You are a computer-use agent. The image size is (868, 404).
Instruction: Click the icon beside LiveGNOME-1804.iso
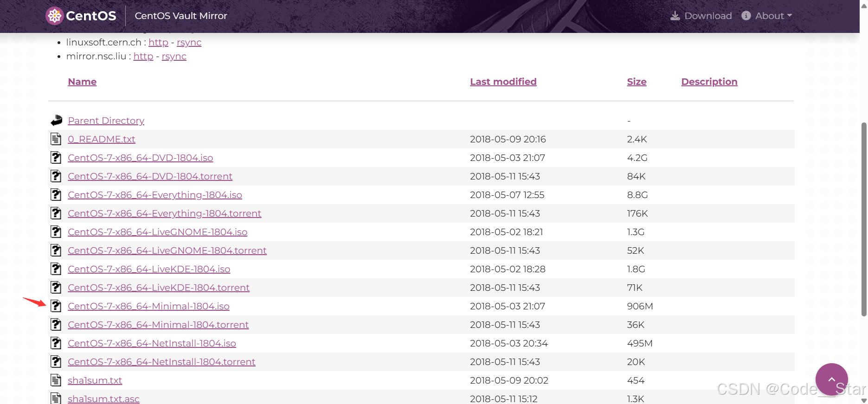pos(56,232)
